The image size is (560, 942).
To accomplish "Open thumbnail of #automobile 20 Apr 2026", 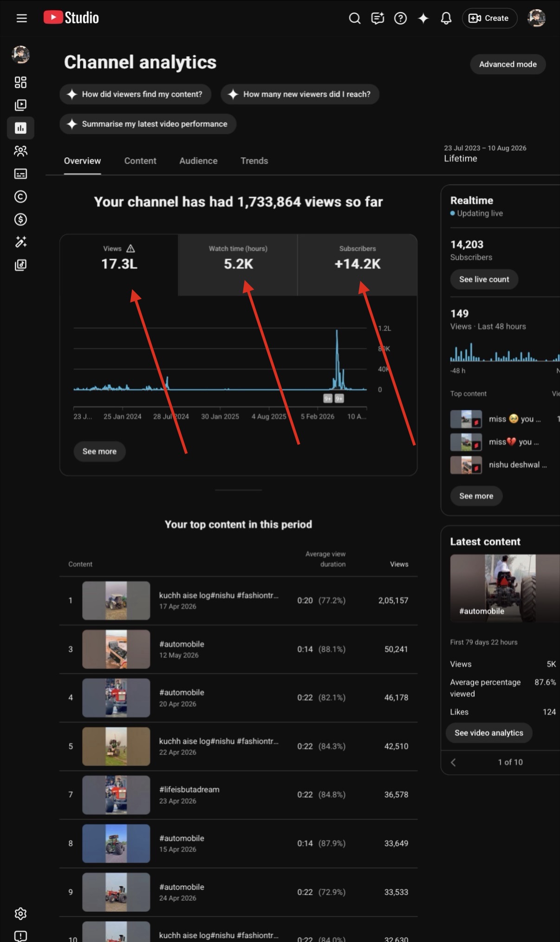I will coord(116,698).
